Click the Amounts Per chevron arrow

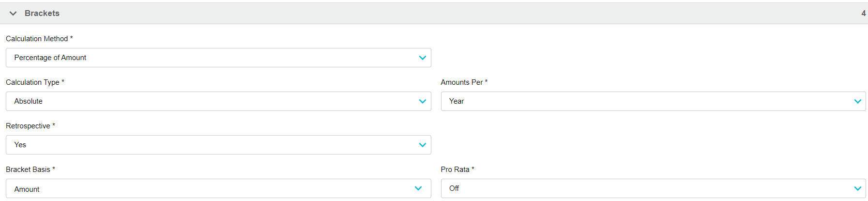click(x=857, y=101)
